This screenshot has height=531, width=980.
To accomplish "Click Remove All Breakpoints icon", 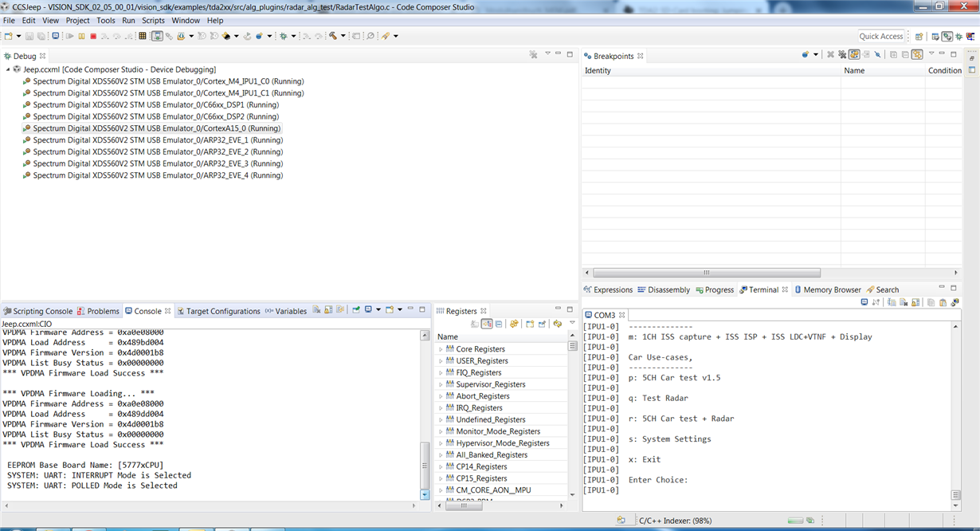I will click(842, 54).
